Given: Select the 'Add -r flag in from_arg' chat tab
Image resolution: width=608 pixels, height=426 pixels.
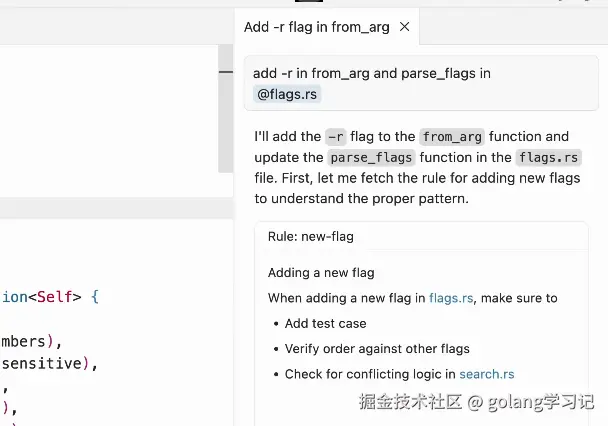Looking at the screenshot, I should [x=316, y=27].
